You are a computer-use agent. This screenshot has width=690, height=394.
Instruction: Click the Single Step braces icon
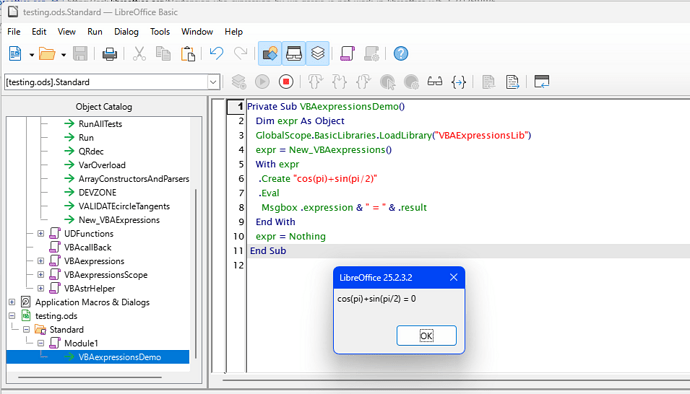coord(339,82)
